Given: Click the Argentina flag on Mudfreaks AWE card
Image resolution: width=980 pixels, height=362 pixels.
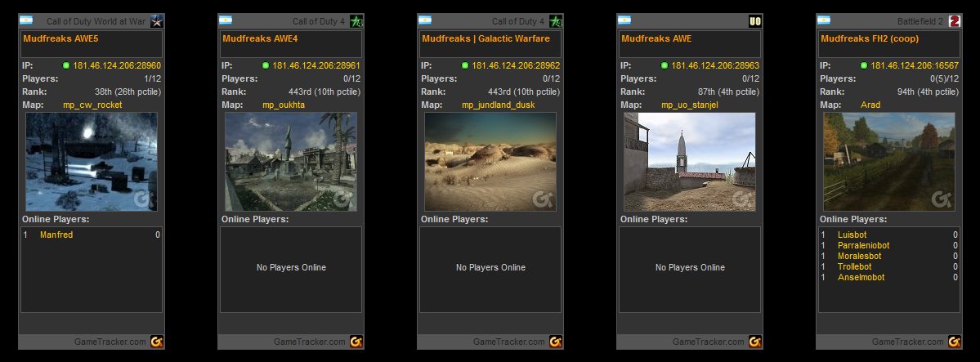Looking at the screenshot, I should (x=624, y=20).
